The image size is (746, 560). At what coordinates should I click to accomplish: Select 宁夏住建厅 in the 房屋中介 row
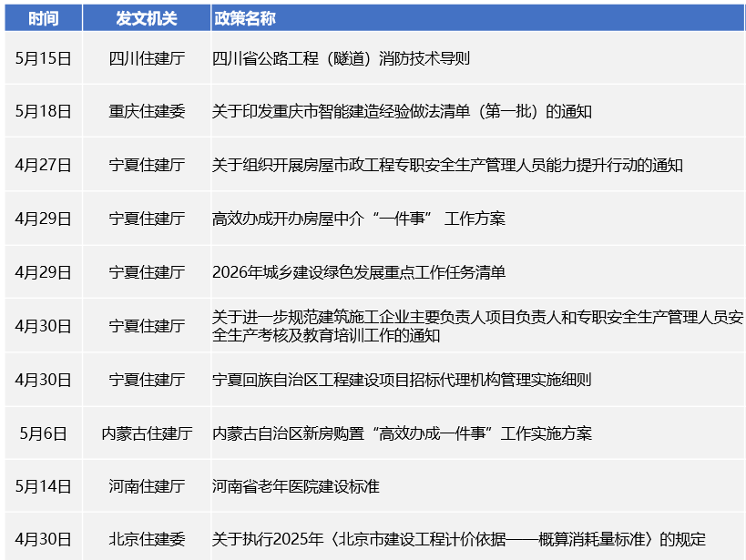[147, 219]
